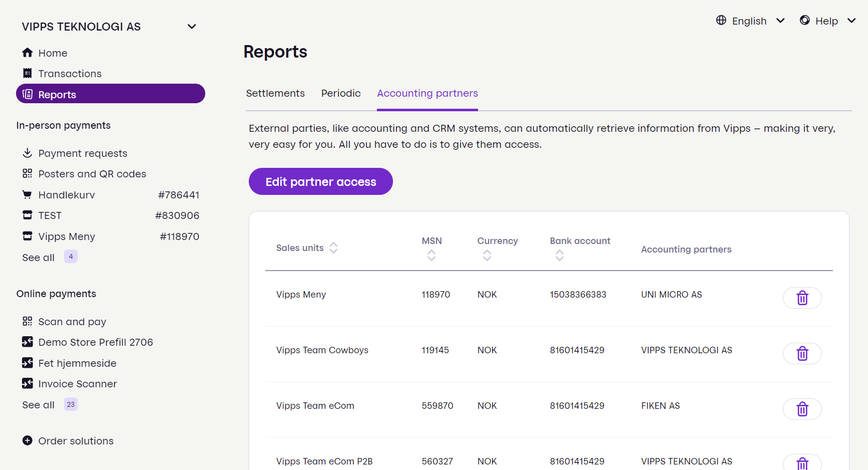Image resolution: width=868 pixels, height=470 pixels.
Task: Open Scan and pay link
Action: coord(72,322)
